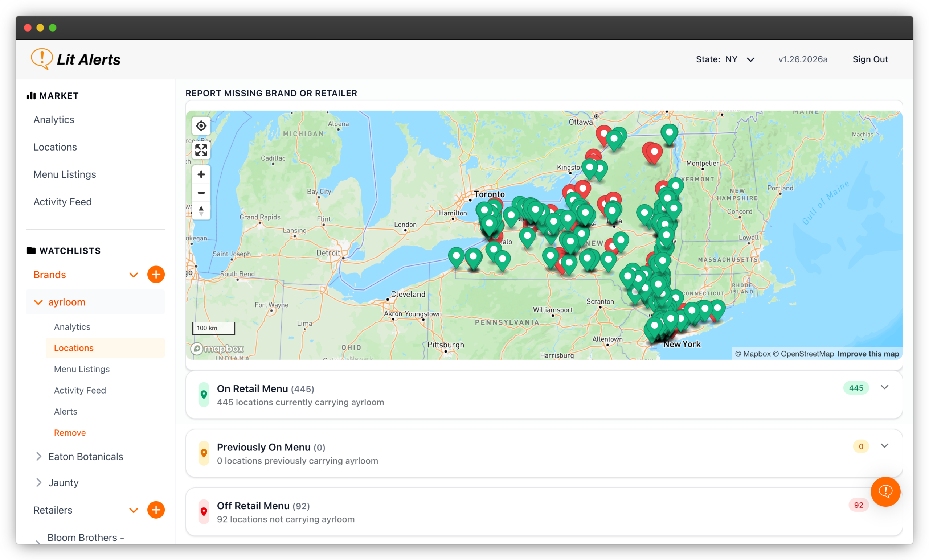Zoom out on the map
This screenshot has width=929, height=560.
coord(201,193)
